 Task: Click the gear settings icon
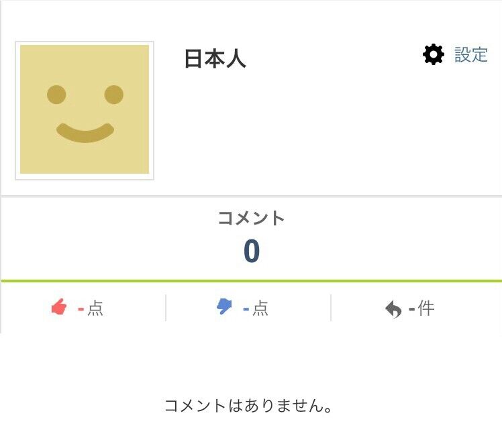coord(434,54)
